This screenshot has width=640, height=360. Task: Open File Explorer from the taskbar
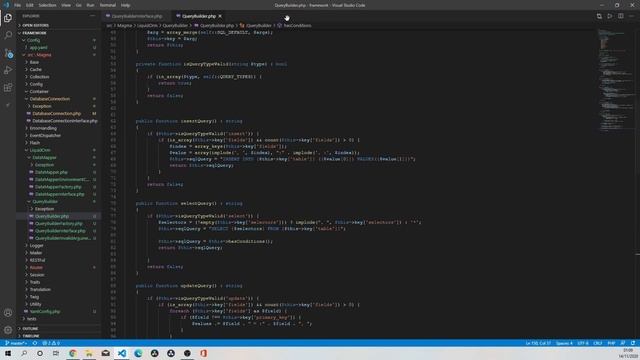tap(89, 353)
